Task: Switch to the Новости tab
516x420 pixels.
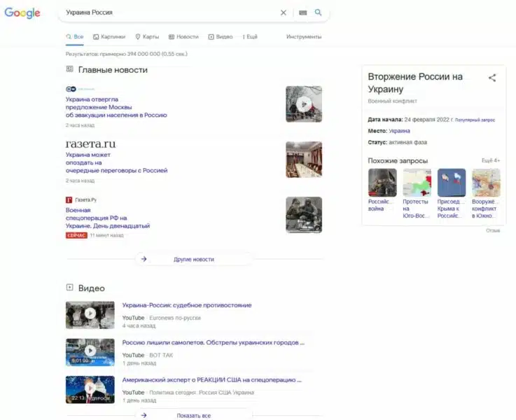Action: (x=183, y=36)
